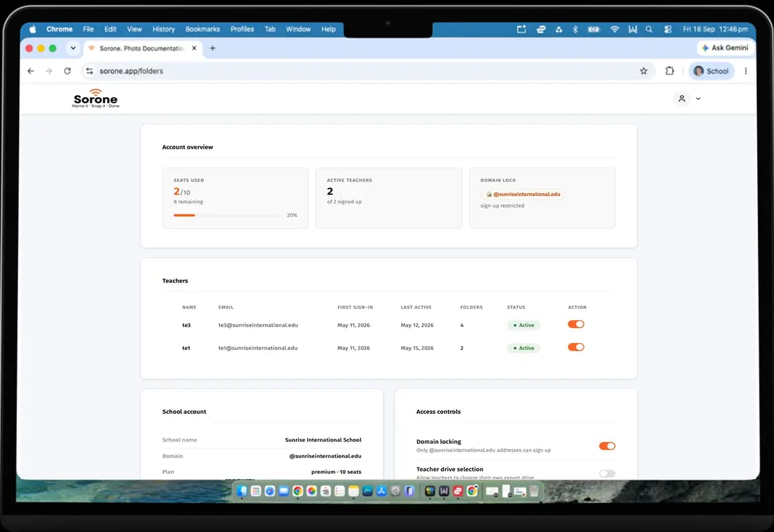The width and height of the screenshot is (774, 532).
Task: Click the date and time in the menu bar
Action: (715, 29)
